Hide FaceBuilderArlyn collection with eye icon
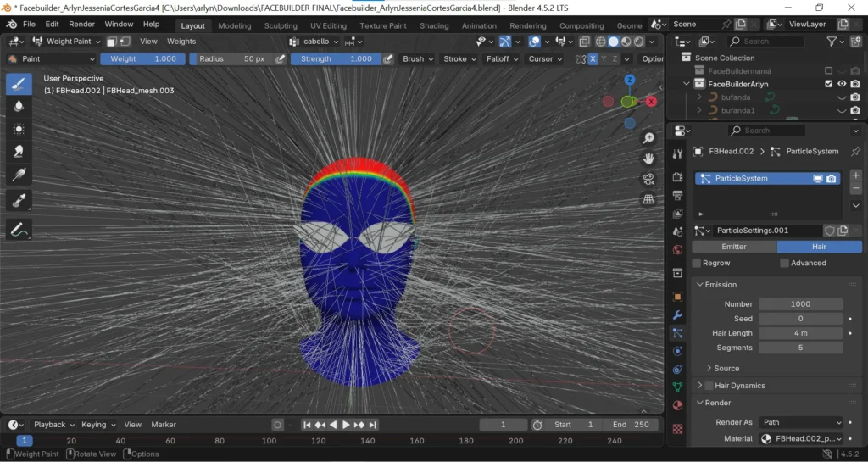Screen dimensions: 868x462 point(842,84)
